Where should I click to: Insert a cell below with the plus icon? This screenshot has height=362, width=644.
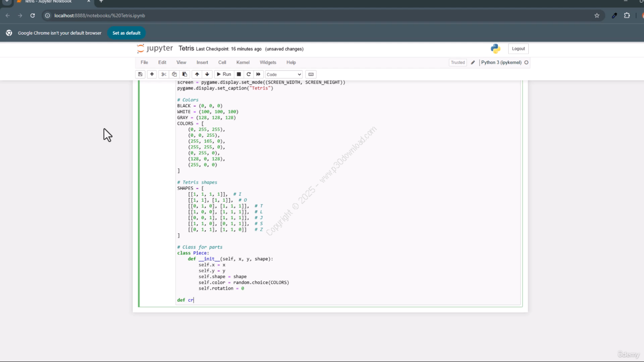[152, 74]
